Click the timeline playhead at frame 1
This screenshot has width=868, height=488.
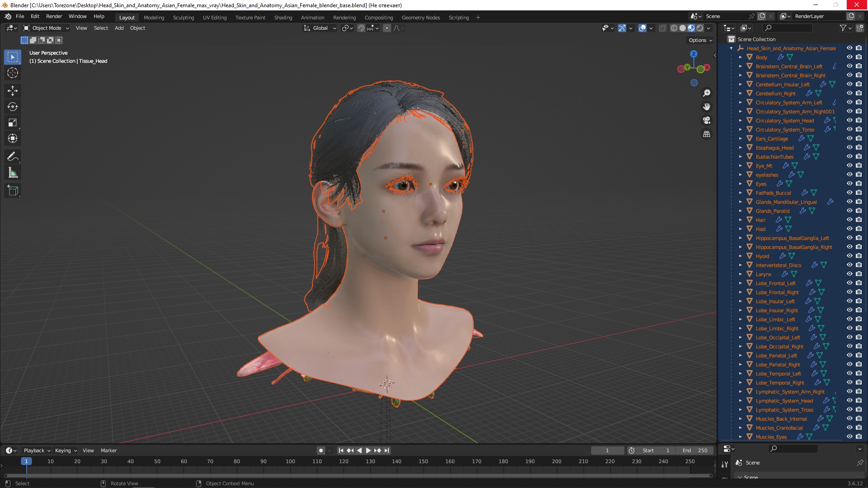point(26,461)
